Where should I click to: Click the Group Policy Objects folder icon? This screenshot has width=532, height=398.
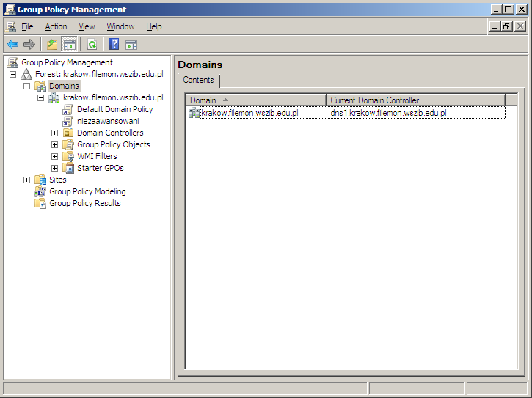tap(68, 144)
